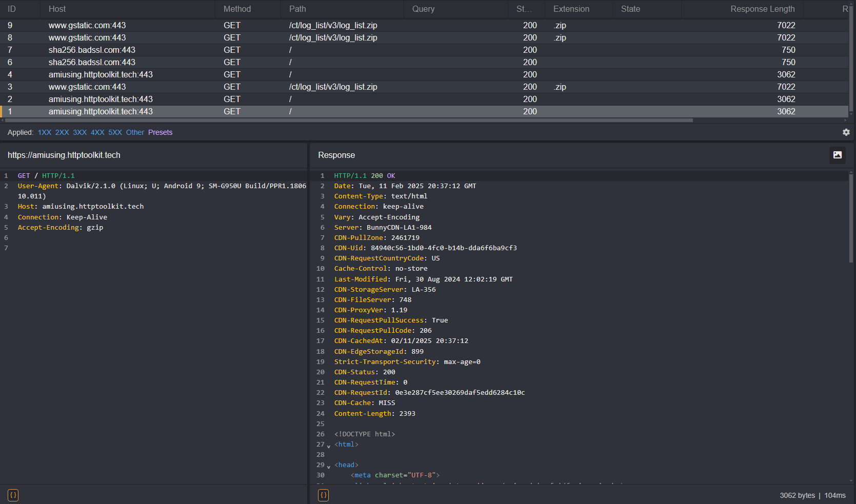Viewport: 856px width, 504px height.
Task: Click the braces icon under the request pane
Action: coord(13,495)
